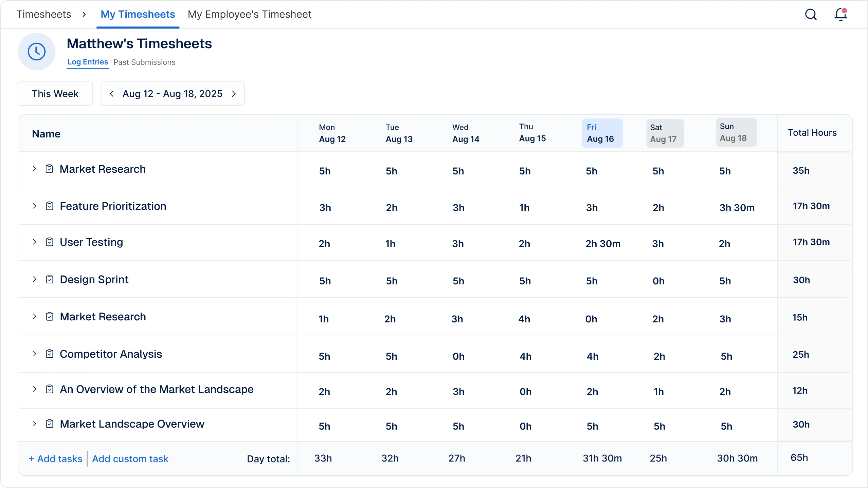This screenshot has width=868, height=488.
Task: Click the task icon beside Market Landscape Overview
Action: point(50,424)
